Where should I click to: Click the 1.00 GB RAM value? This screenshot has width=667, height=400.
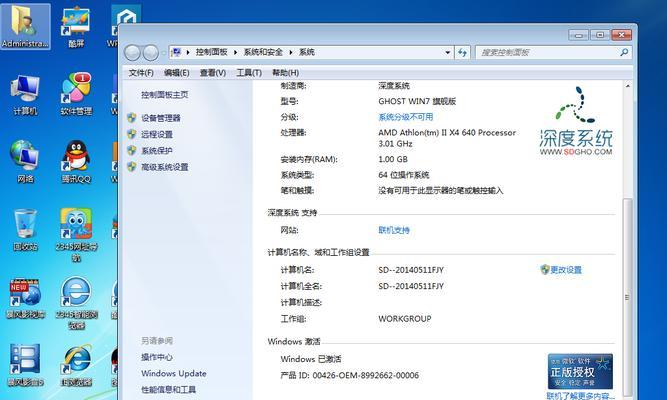coord(393,159)
